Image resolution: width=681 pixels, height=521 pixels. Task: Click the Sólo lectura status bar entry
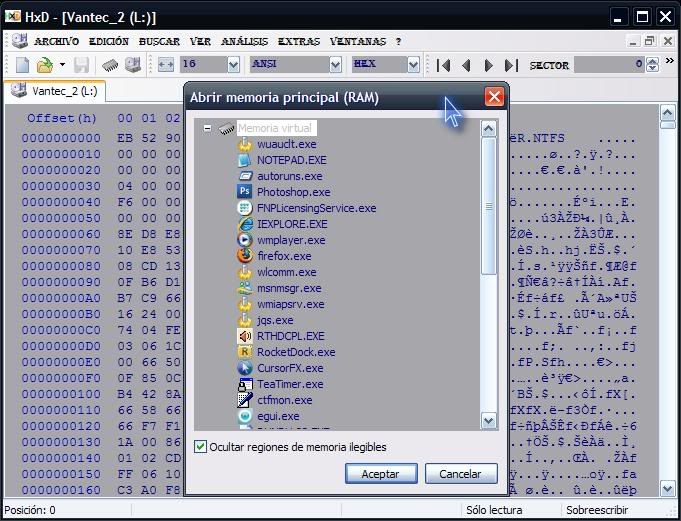pos(494,510)
